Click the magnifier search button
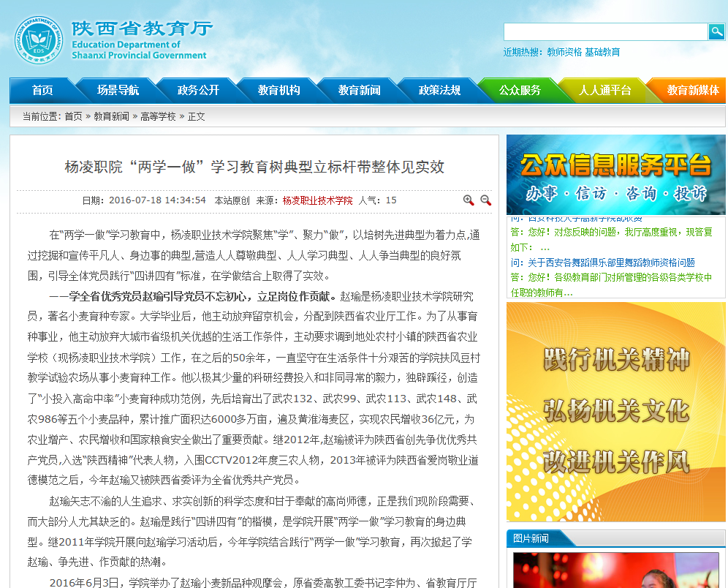This screenshot has width=728, height=588. 716,31
